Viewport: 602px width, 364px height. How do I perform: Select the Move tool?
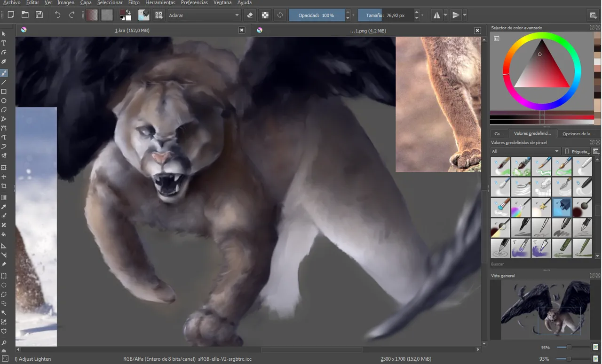click(4, 177)
